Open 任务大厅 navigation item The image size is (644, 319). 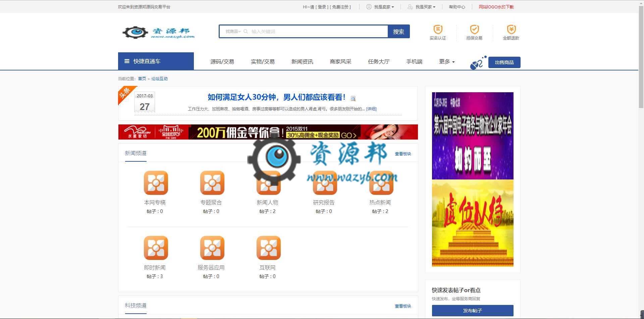[379, 62]
